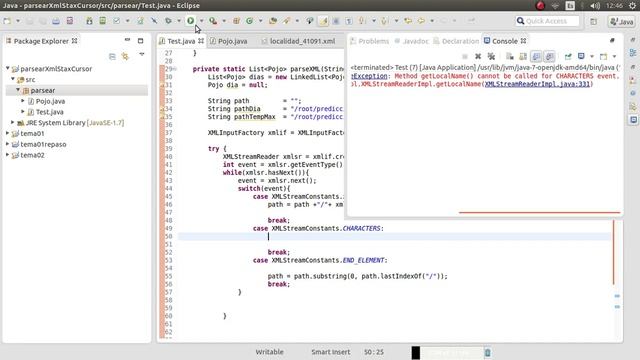The image size is (640, 360).
Task: Run the Test application with green Run button
Action: [191, 21]
